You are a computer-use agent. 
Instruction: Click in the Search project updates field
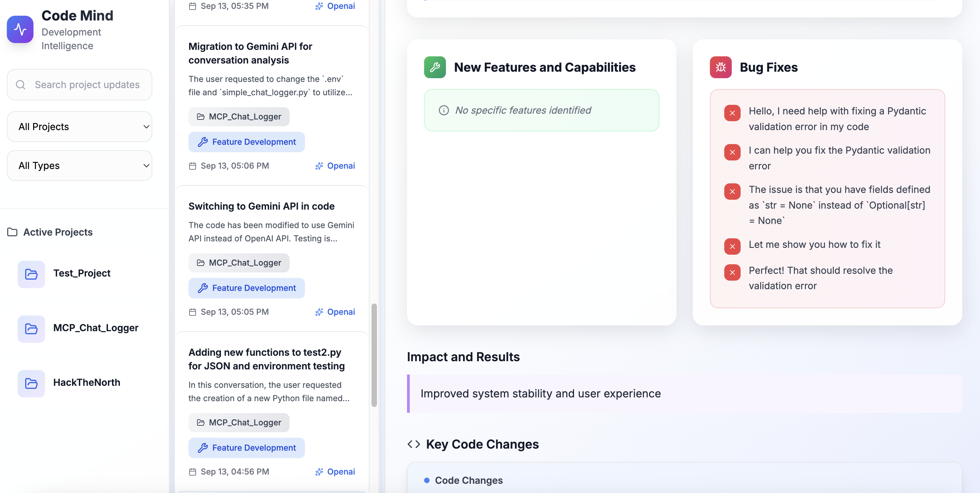coord(87,84)
